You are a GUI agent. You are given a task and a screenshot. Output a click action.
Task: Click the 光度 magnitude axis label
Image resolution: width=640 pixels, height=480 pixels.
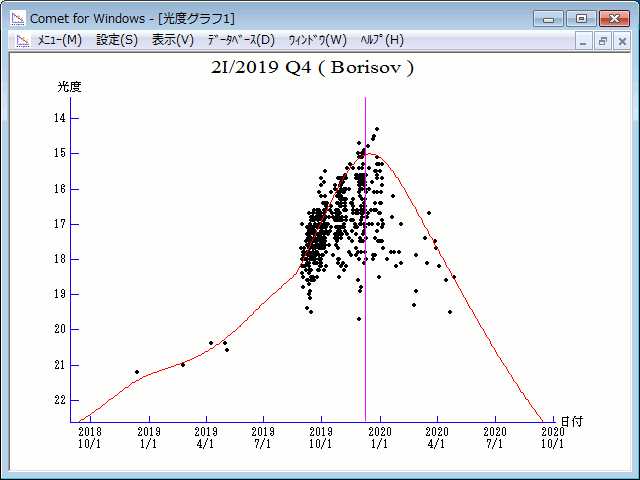point(69,87)
